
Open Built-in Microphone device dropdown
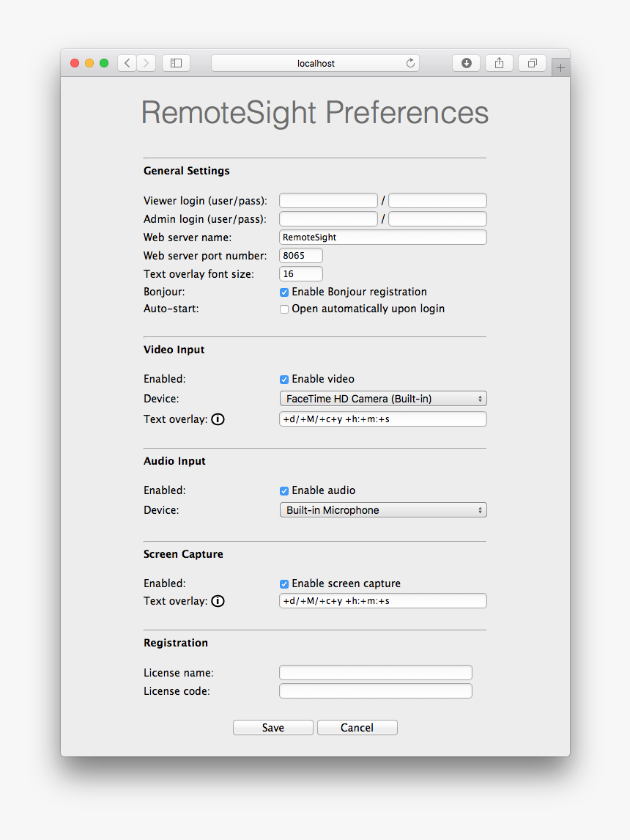[383, 510]
